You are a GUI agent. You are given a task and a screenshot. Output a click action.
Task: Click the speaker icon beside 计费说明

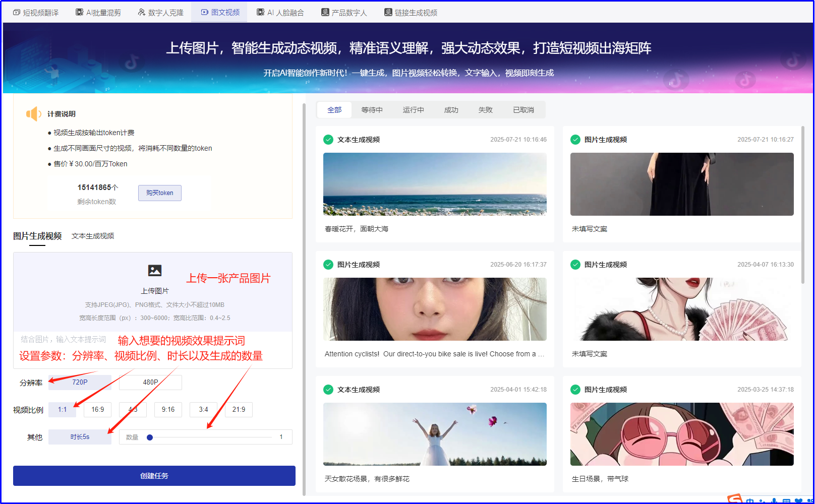[x=34, y=113]
